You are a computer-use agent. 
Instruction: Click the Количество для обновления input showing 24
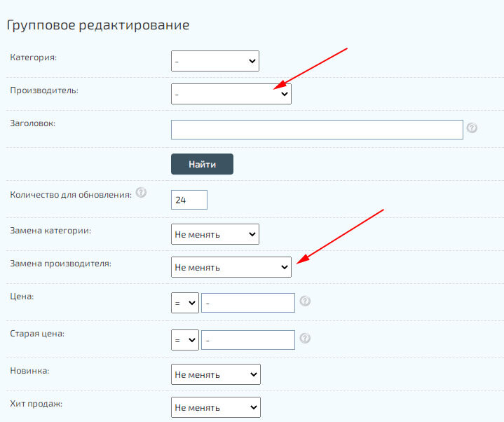point(189,200)
